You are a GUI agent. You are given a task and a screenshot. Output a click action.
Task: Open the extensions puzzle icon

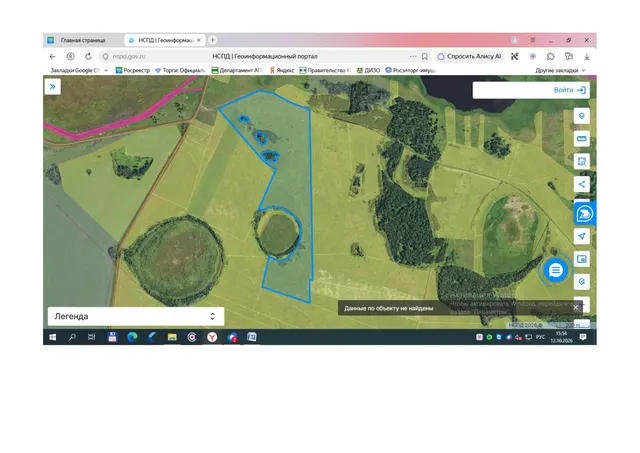tap(551, 57)
